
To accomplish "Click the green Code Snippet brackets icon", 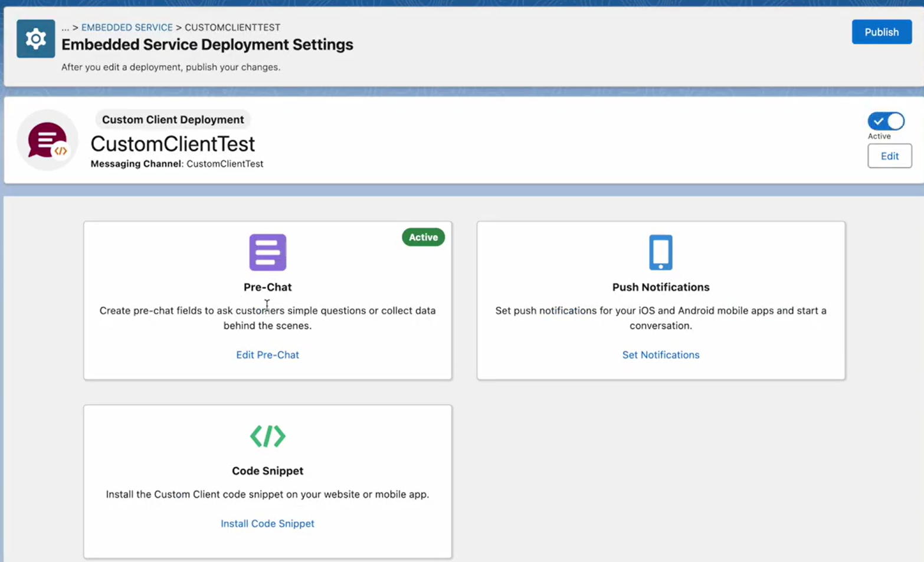I will tap(267, 436).
